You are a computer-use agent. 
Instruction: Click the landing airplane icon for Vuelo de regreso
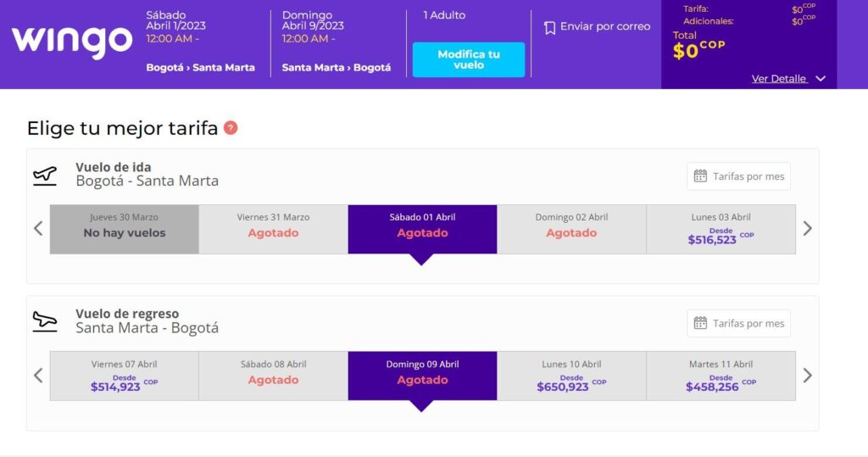[x=45, y=321]
